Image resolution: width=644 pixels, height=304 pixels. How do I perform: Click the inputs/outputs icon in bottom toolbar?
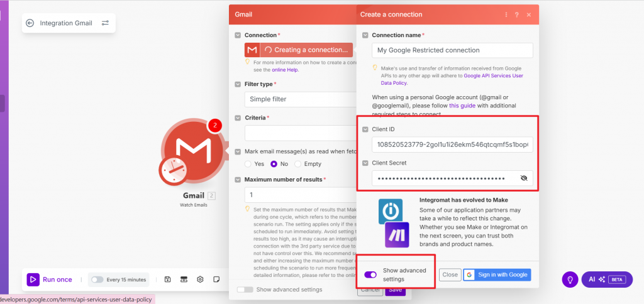click(184, 280)
